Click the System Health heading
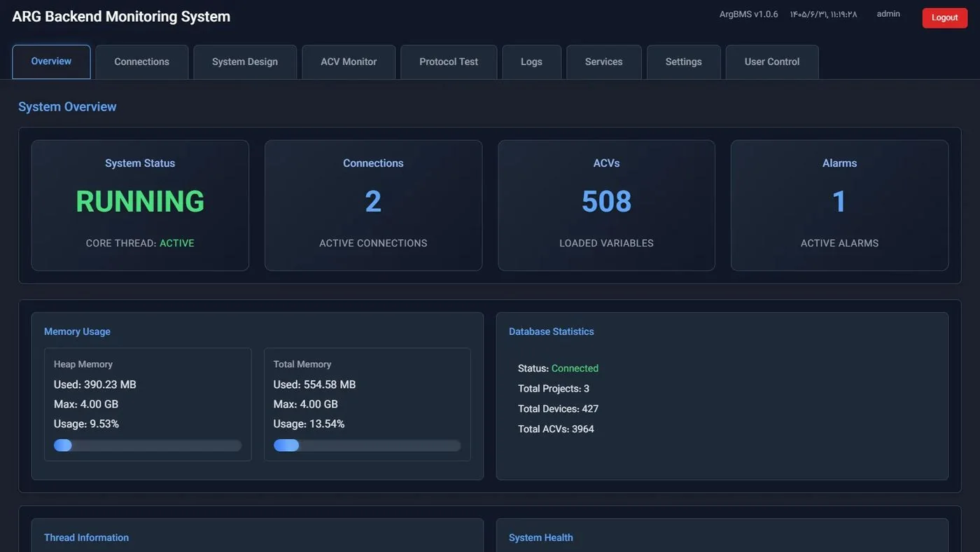The width and height of the screenshot is (980, 552). click(x=541, y=537)
